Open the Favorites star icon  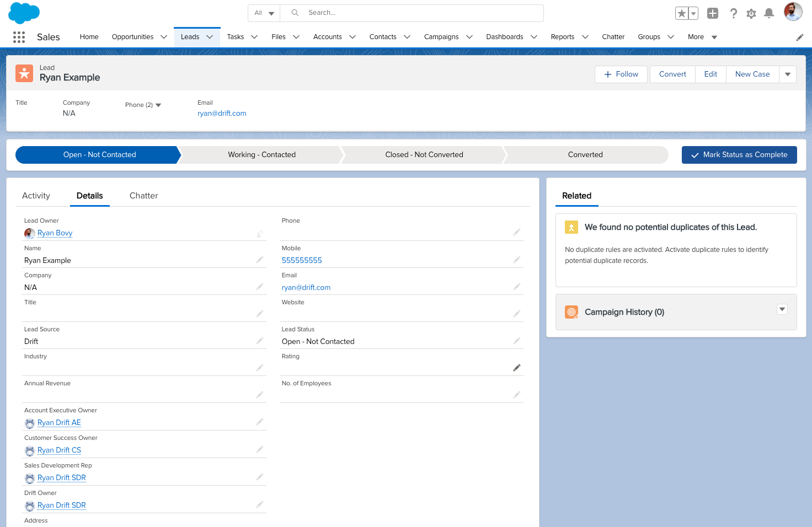682,13
